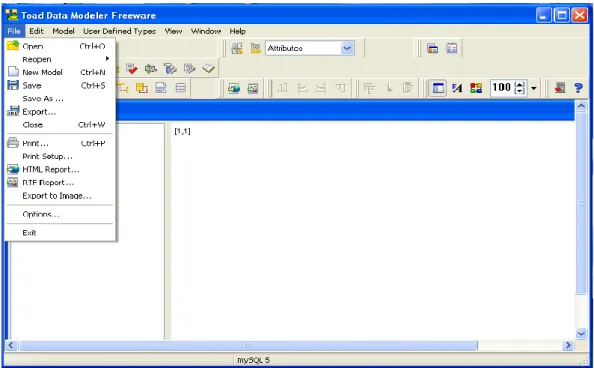This screenshot has width=594, height=368.
Task: Toggle the highlighted window layout toolbar button
Action: [438, 88]
